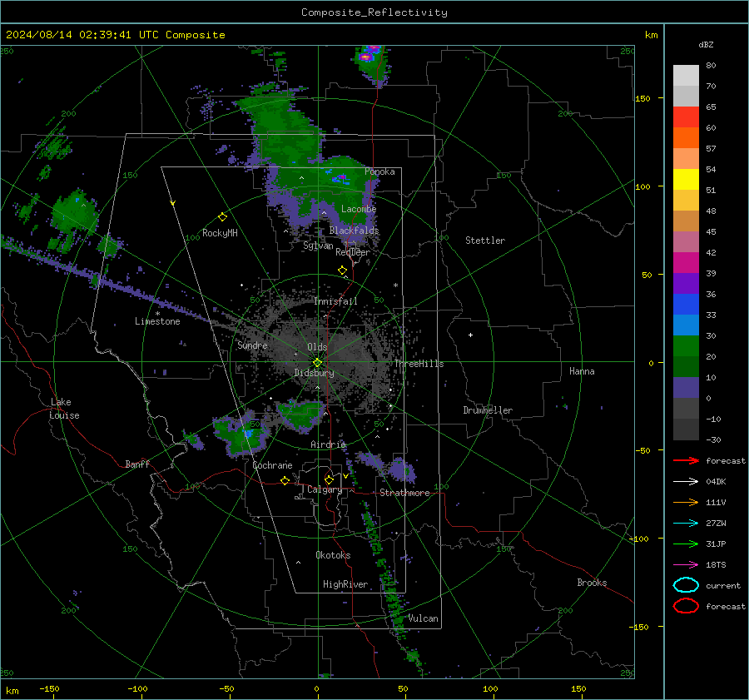The width and height of the screenshot is (749, 700).
Task: Click the yellow diamond marker above RockyMH
Action: [222, 217]
